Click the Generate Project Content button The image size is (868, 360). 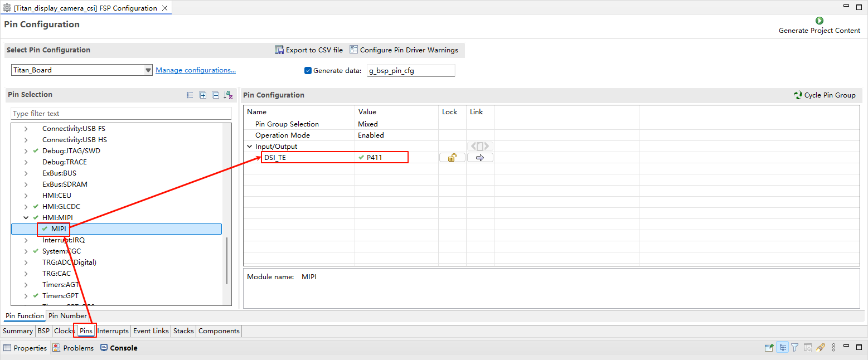click(x=819, y=25)
